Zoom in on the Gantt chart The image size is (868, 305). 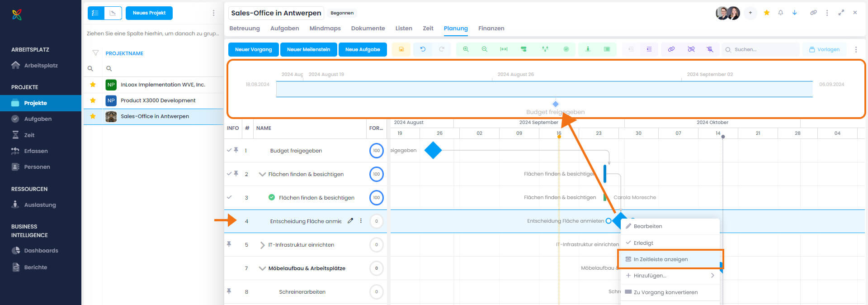coord(466,49)
